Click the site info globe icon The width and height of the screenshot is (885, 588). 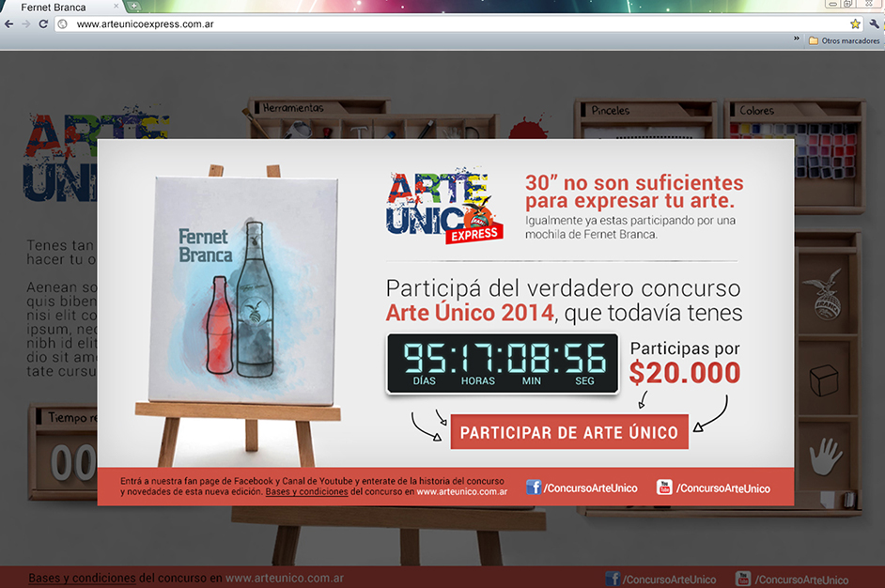click(x=63, y=24)
